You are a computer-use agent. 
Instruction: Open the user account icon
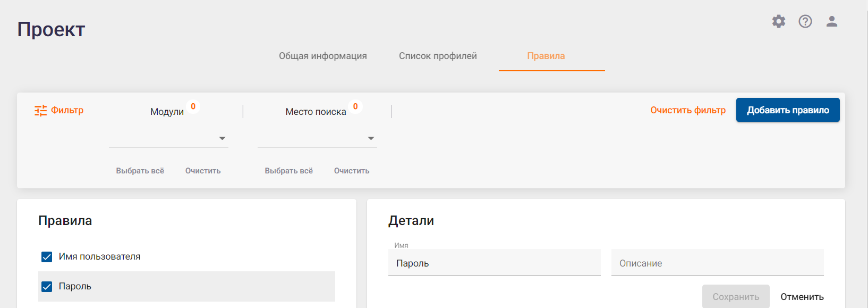[x=832, y=21]
